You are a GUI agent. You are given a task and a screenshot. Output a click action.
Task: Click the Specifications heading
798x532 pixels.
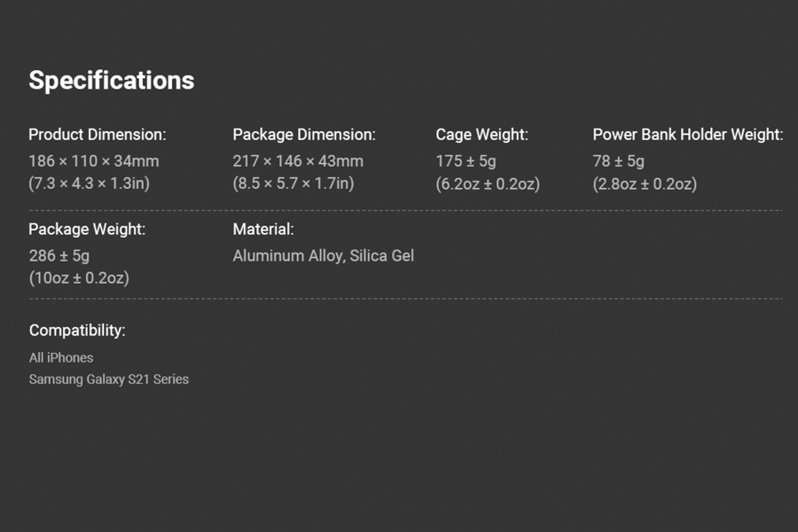click(x=112, y=81)
